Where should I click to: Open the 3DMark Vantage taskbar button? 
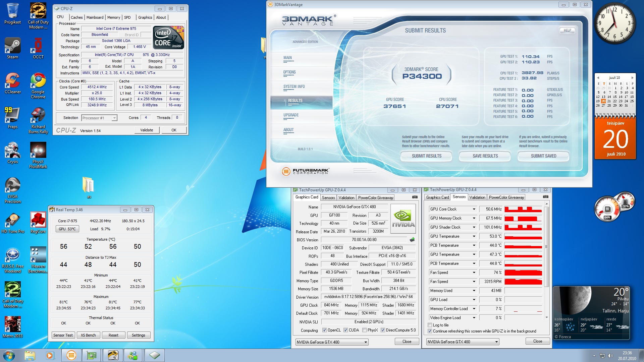coord(71,355)
